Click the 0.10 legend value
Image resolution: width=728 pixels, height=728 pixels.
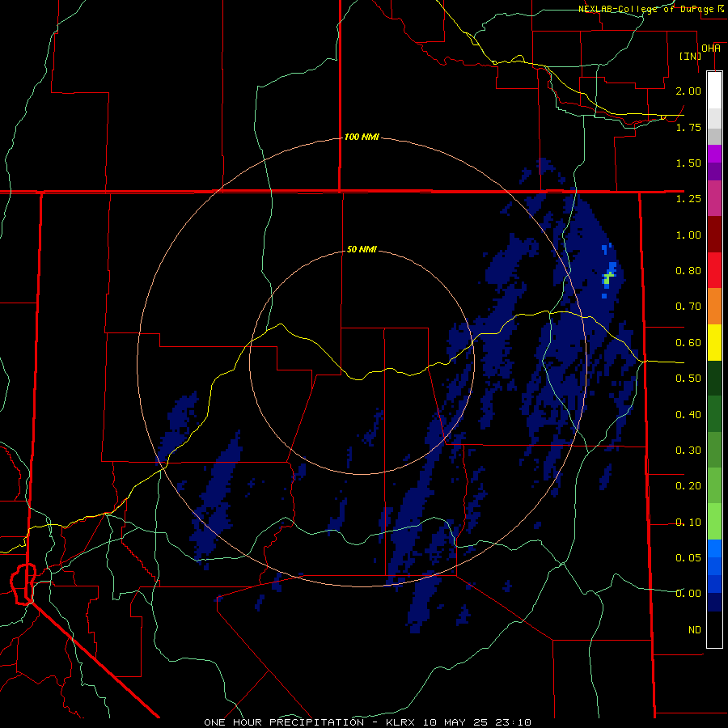click(688, 523)
